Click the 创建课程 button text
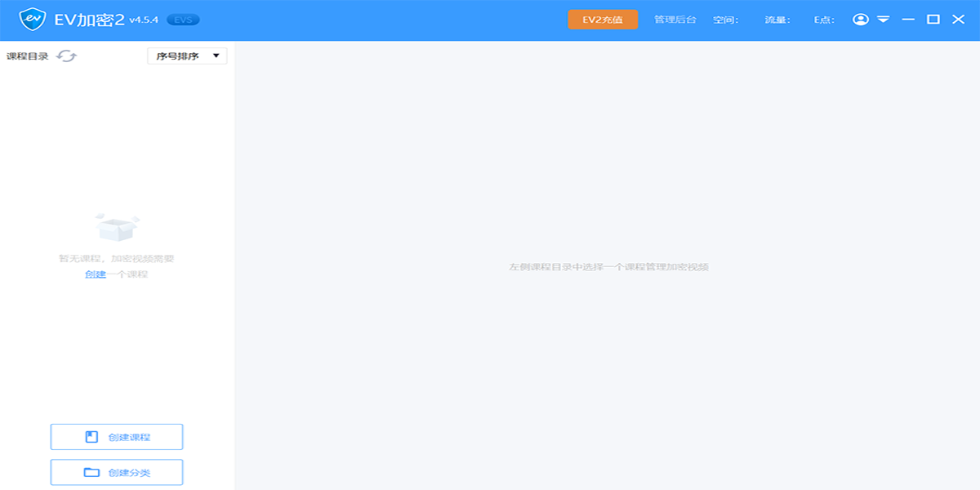The width and height of the screenshot is (980, 490). click(x=129, y=437)
